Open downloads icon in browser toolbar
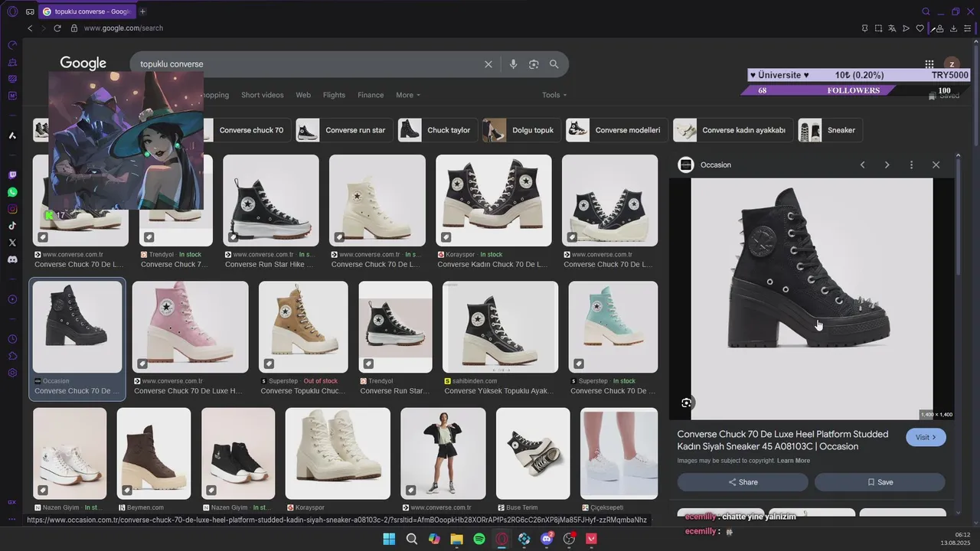Viewport: 980px width, 551px height. point(954,28)
